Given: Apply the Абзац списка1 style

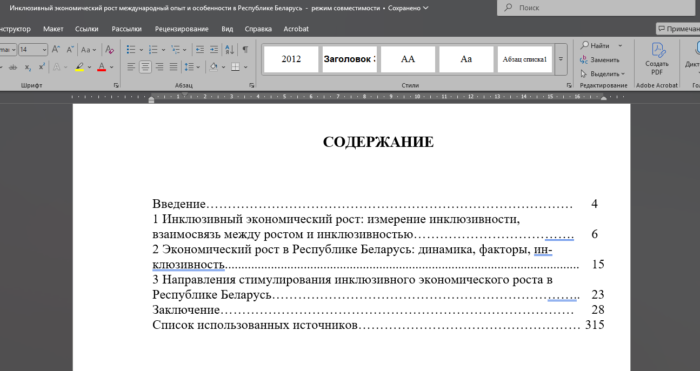Looking at the screenshot, I should (525, 59).
